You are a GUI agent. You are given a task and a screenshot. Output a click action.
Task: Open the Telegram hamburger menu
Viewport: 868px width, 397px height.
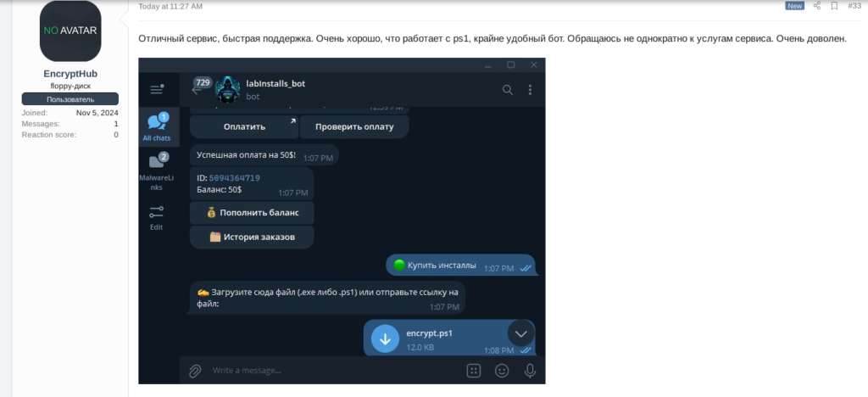click(157, 89)
